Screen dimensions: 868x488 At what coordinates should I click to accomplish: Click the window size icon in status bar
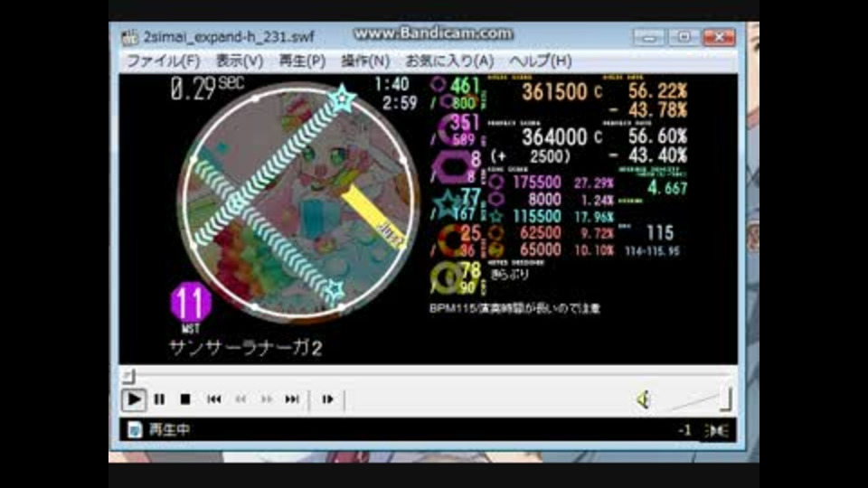716,430
